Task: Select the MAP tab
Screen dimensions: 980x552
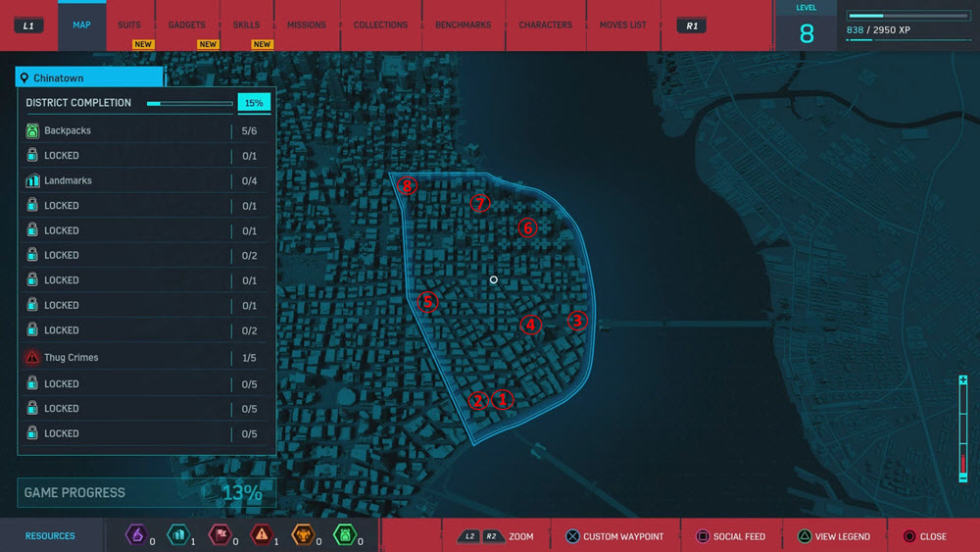Action: click(x=82, y=25)
